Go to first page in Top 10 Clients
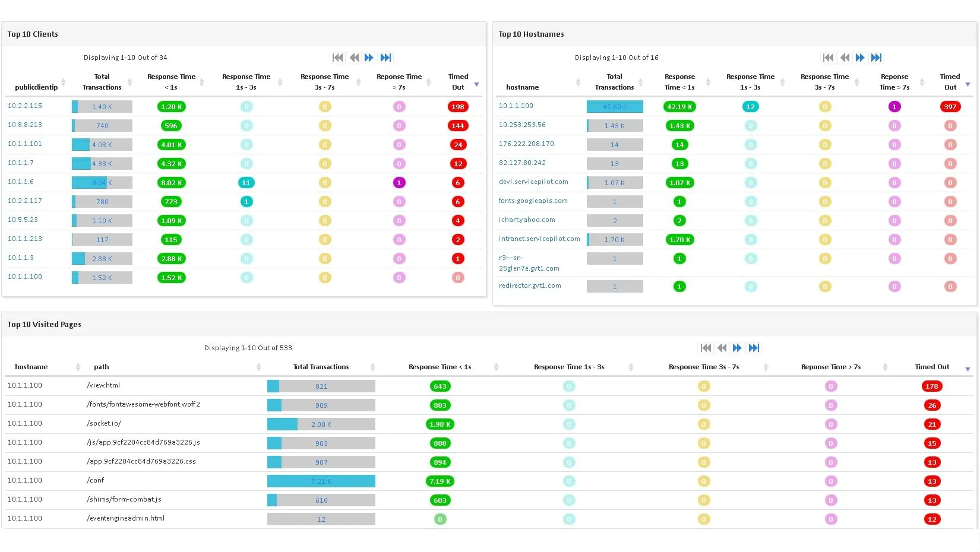The image size is (980, 552). pos(337,58)
